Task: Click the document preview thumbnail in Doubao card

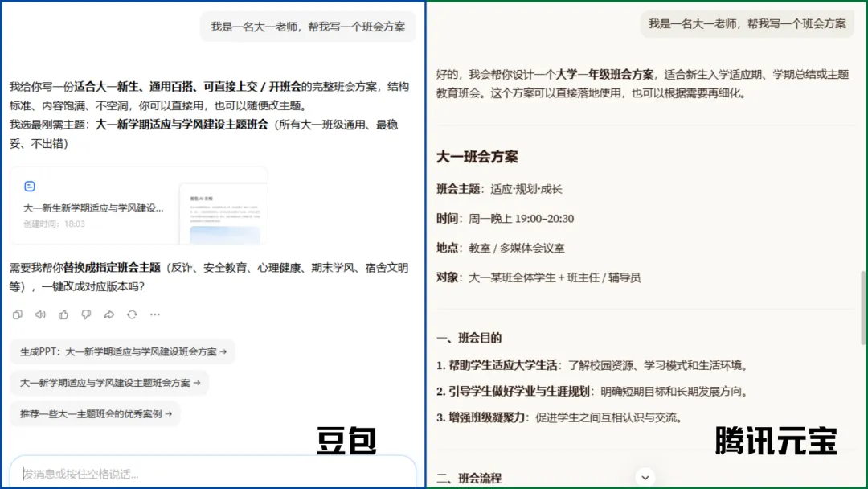Action: pyautogui.click(x=223, y=215)
